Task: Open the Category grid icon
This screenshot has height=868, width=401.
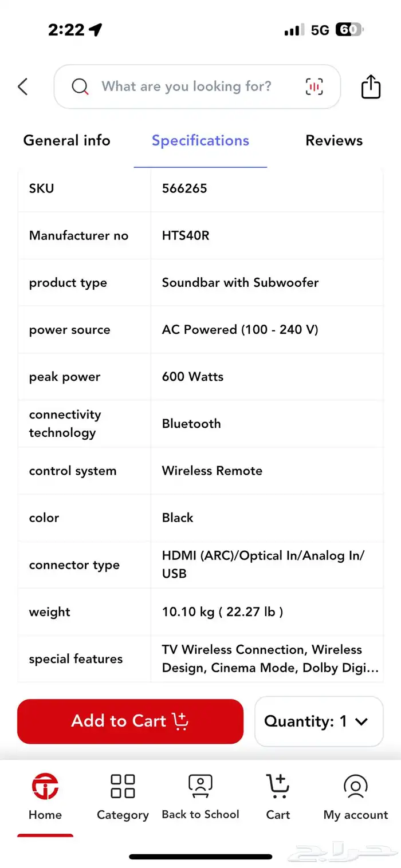Action: (x=123, y=786)
